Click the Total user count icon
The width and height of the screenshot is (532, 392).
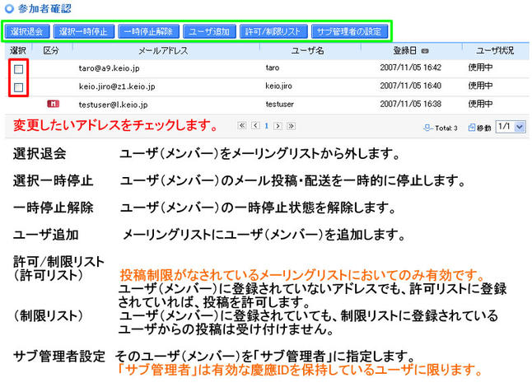click(427, 128)
